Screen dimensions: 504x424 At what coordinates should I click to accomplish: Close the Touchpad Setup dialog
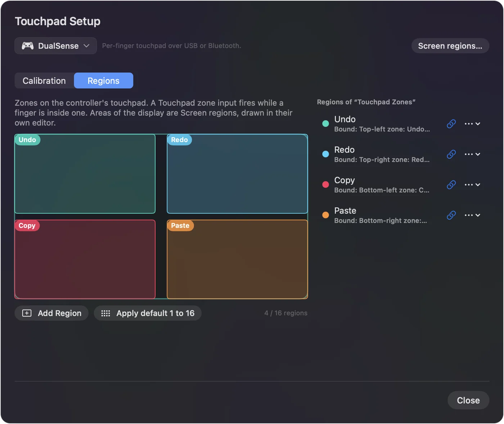click(468, 400)
